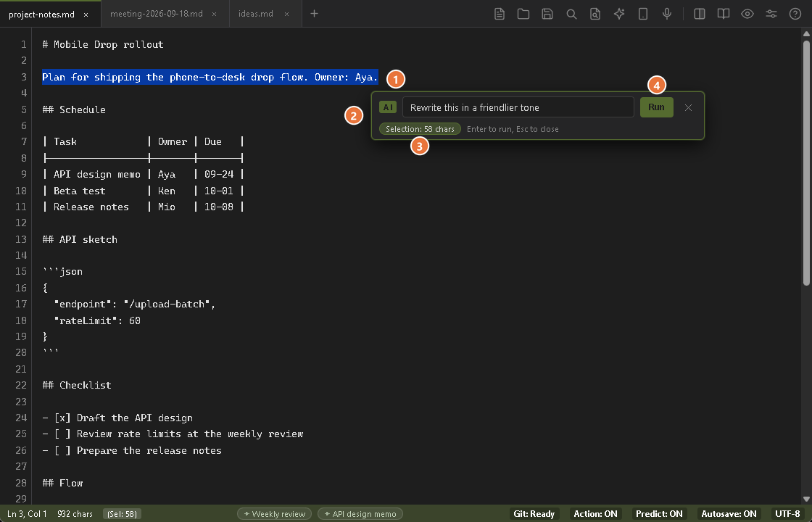Click line number 15 in gutter
The width and height of the screenshot is (812, 522).
coord(21,271)
